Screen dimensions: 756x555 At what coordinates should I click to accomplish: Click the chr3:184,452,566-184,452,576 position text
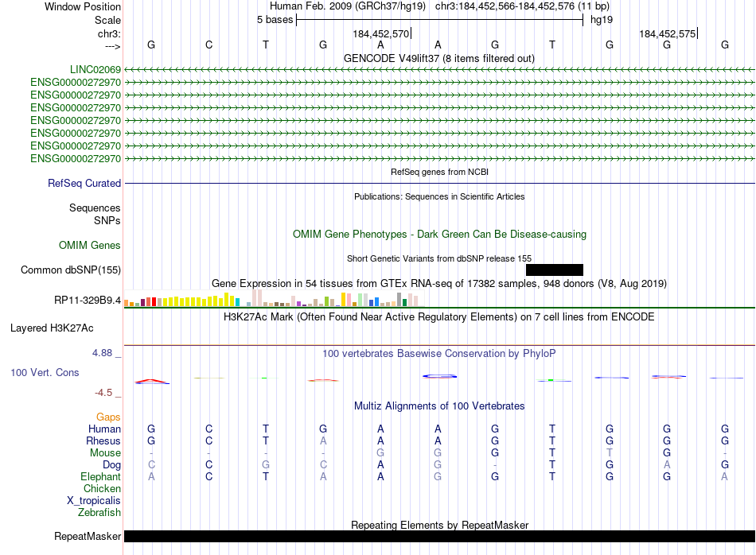click(x=505, y=6)
